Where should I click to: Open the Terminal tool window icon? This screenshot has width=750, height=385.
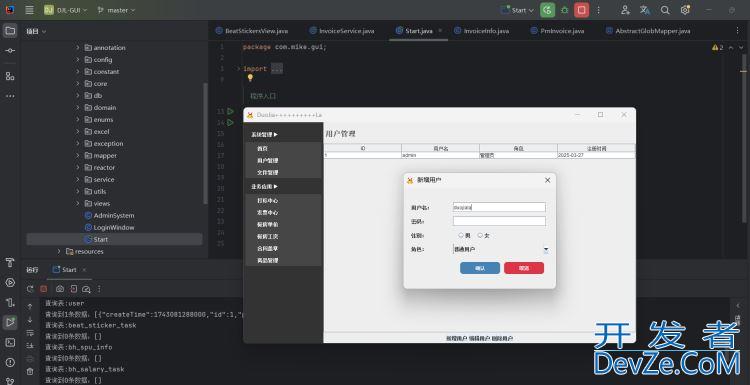coord(10,342)
